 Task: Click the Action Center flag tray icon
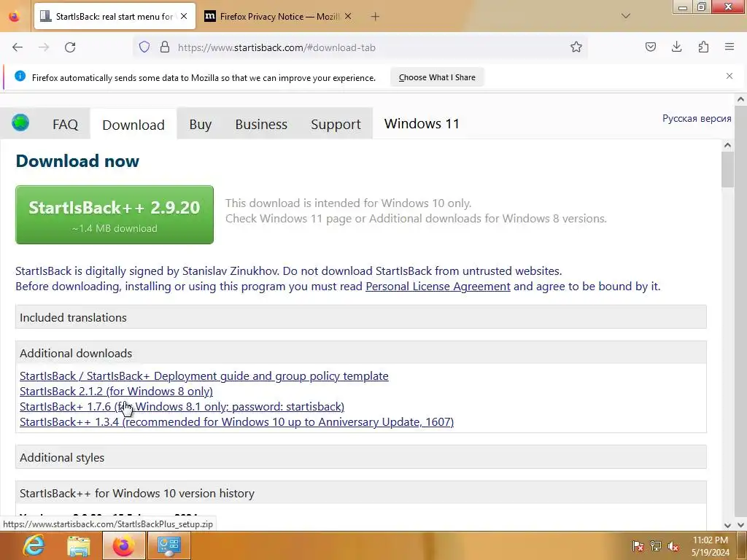[x=638, y=546]
